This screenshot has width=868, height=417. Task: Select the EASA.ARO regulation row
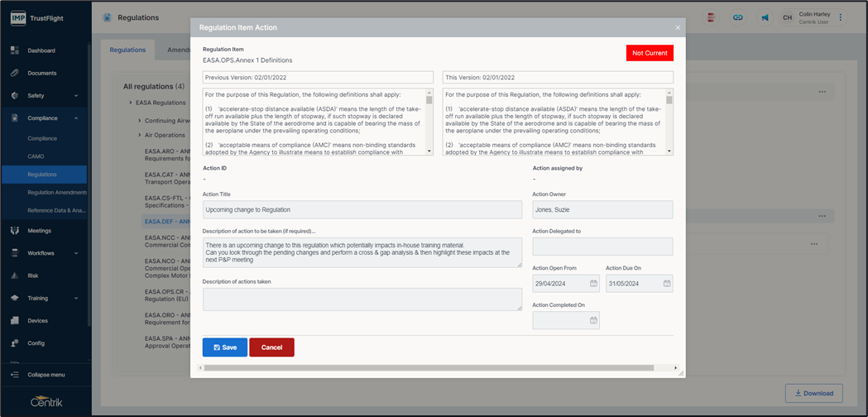[167, 154]
